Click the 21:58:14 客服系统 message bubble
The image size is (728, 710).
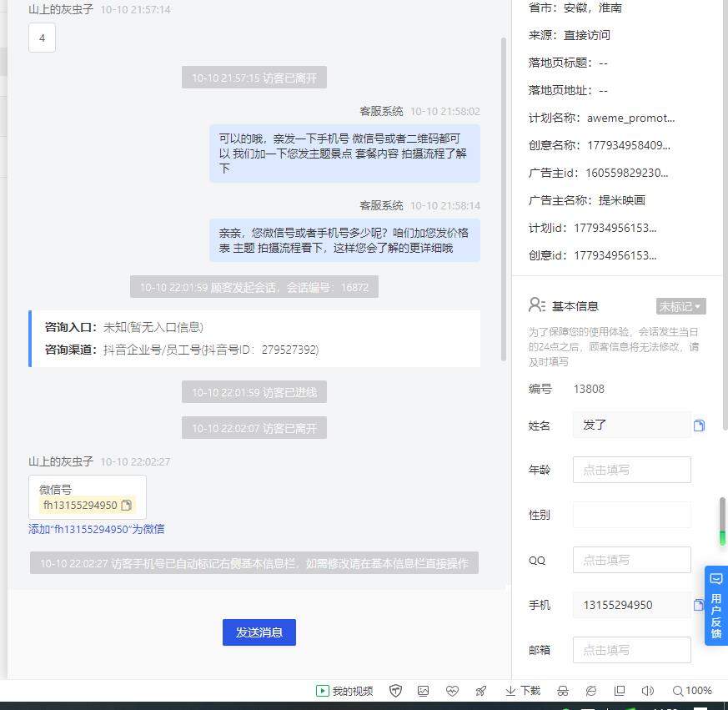344,240
